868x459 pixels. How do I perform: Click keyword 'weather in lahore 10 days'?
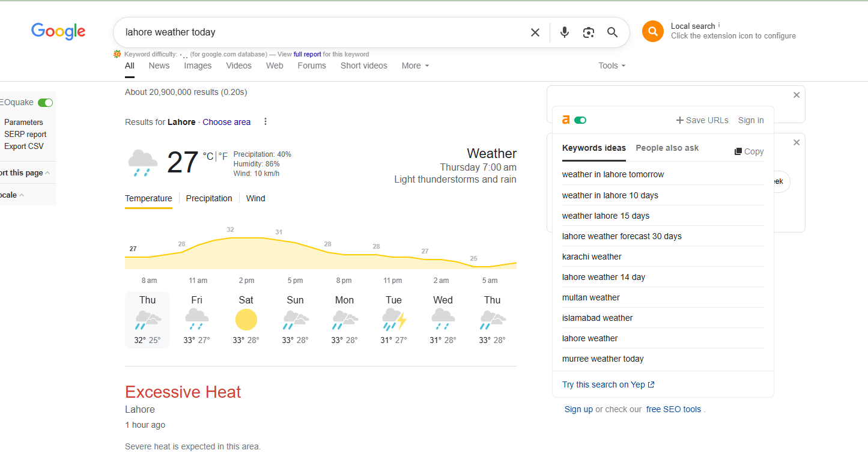[610, 195]
